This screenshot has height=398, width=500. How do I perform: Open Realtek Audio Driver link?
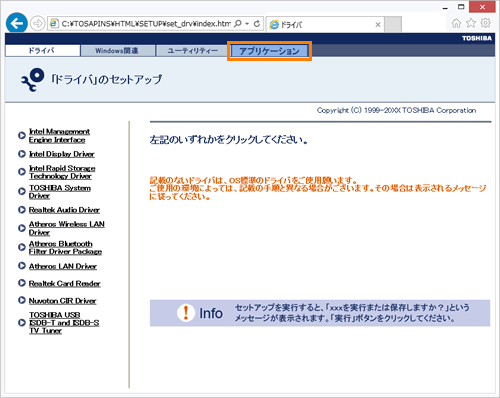coord(64,210)
